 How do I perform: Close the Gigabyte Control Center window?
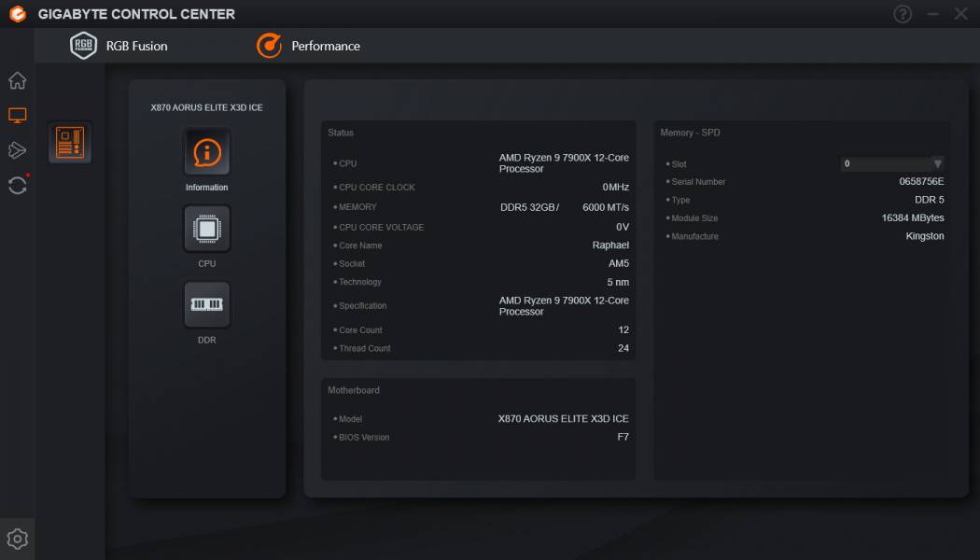coord(960,14)
